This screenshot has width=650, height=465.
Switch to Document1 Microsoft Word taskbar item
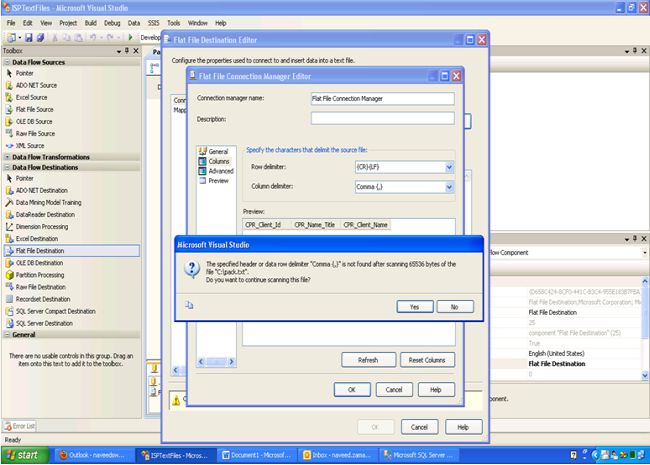pyautogui.click(x=258, y=455)
